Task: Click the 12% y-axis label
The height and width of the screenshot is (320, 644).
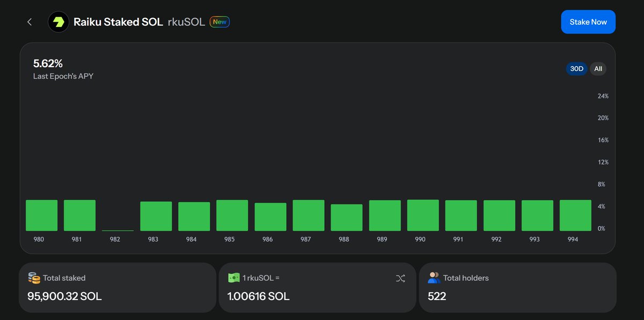Action: (603, 162)
